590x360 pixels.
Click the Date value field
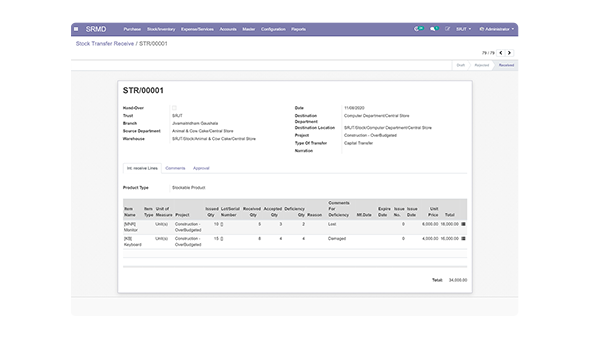click(354, 108)
